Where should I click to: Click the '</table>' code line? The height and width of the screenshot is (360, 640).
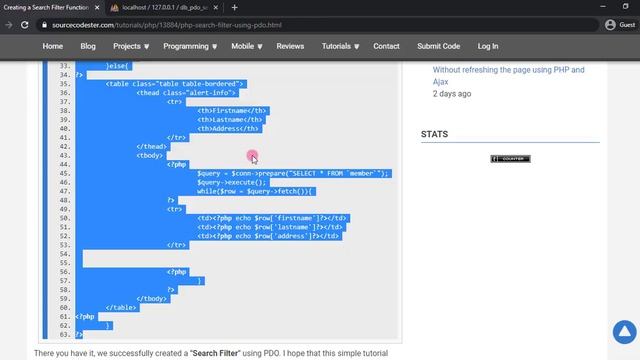(121, 308)
